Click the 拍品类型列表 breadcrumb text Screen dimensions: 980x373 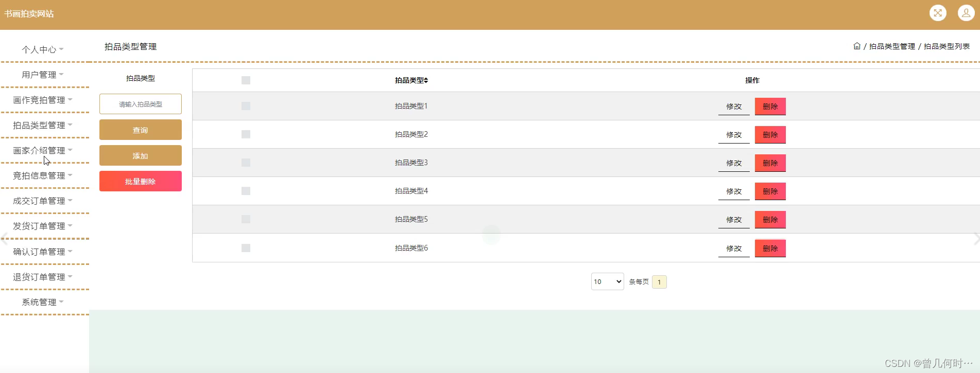(x=947, y=46)
